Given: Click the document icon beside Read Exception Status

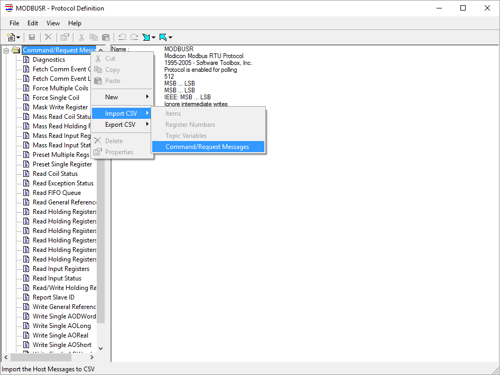Looking at the screenshot, I should (26, 183).
